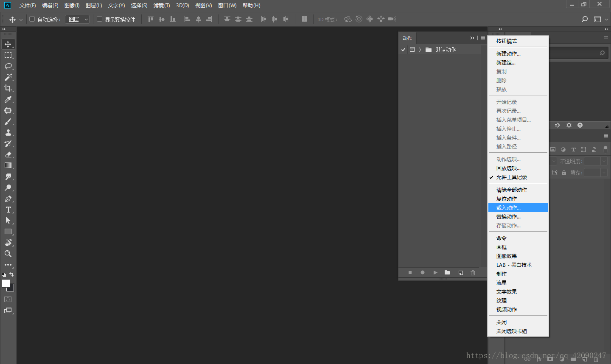Select the Hand tool
Image resolution: width=611 pixels, height=364 pixels.
coord(8,243)
